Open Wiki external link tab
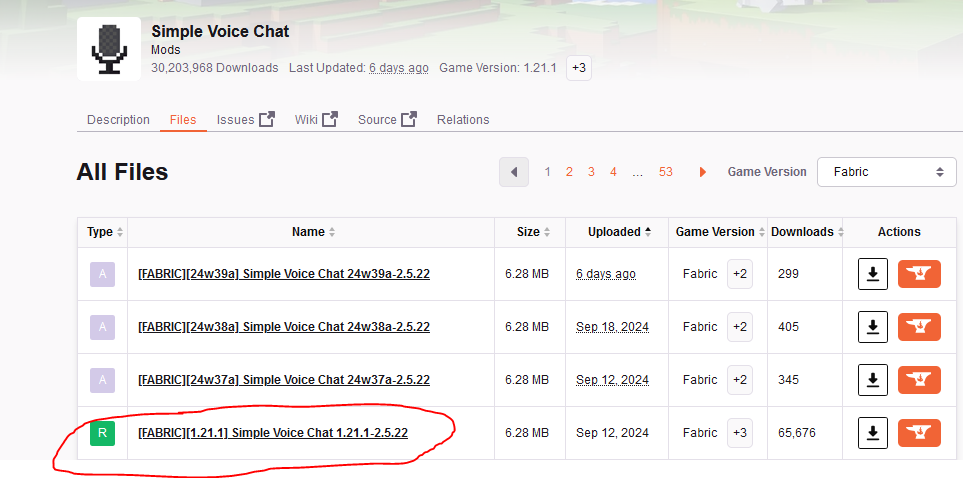The width and height of the screenshot is (963, 478). [316, 119]
